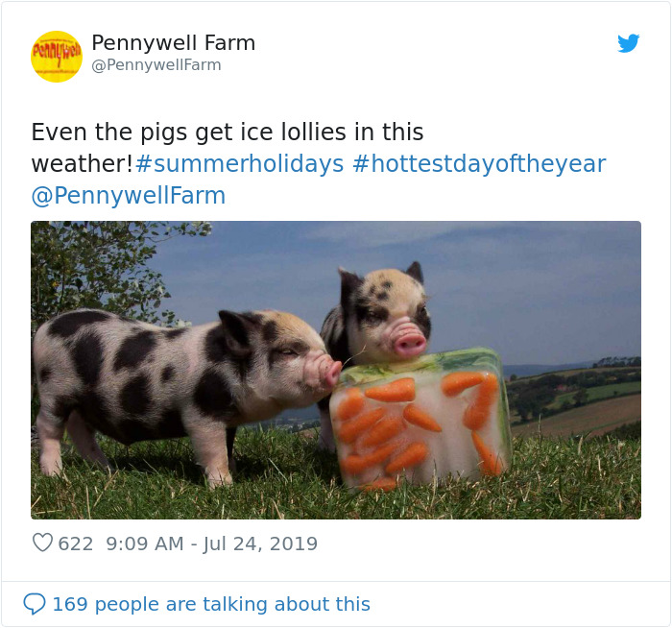Open the #summerholidays hashtag
The height and width of the screenshot is (628, 672).
(239, 164)
